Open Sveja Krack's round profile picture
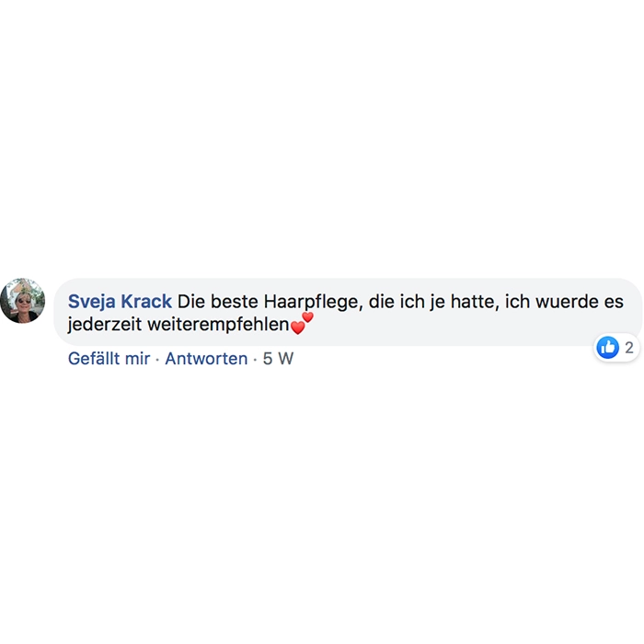This screenshot has width=644, height=644. [23, 301]
